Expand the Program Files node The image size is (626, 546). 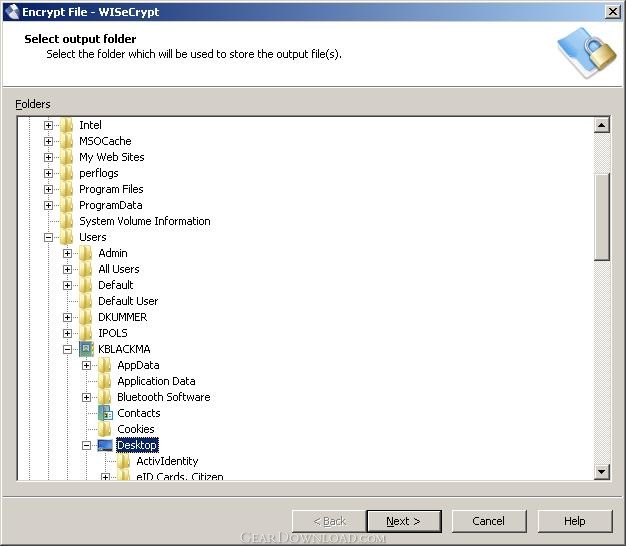coord(48,189)
